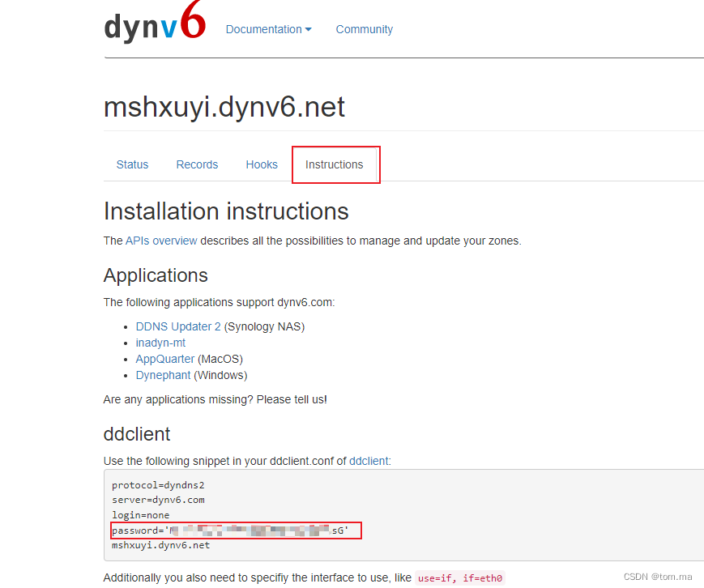This screenshot has width=704, height=588.
Task: Click the ddclient section heading
Action: (137, 434)
